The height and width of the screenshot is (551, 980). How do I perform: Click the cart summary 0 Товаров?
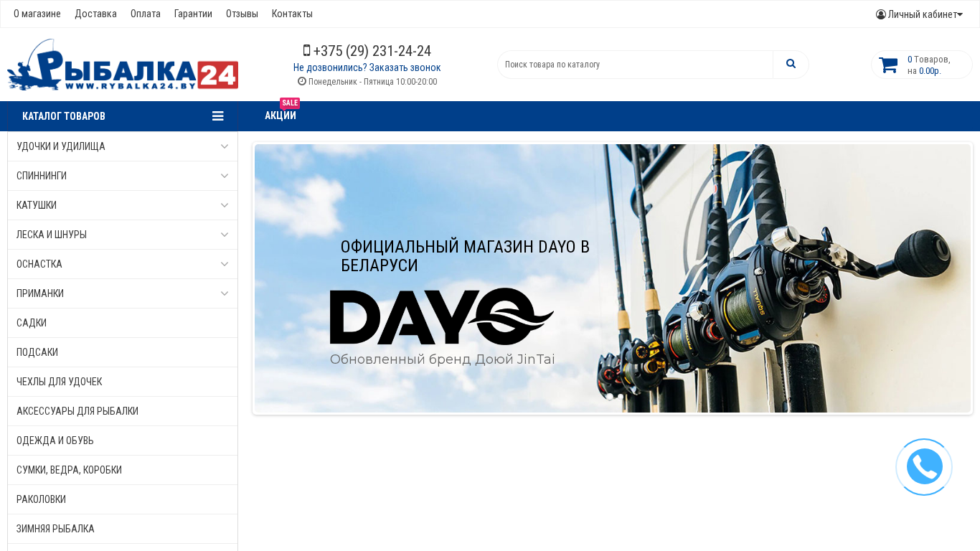pyautogui.click(x=929, y=65)
